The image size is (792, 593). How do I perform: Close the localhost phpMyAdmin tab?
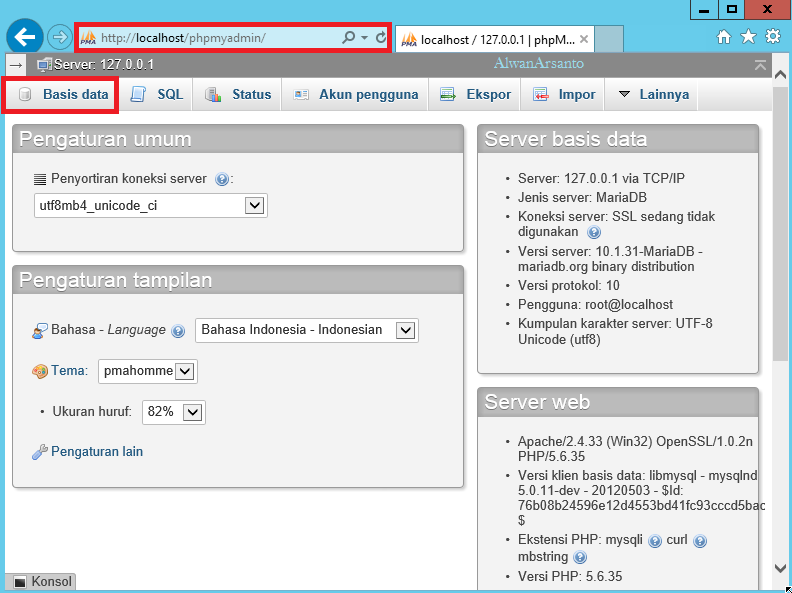click(584, 39)
